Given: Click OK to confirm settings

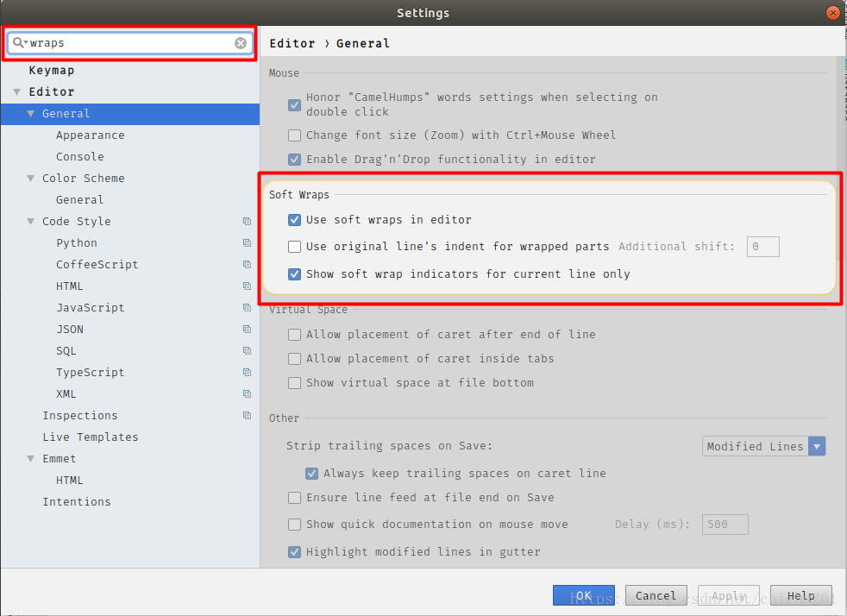Looking at the screenshot, I should click(x=583, y=595).
